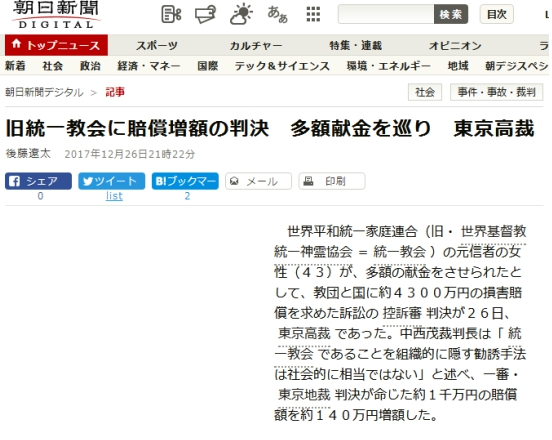Select 経済・マネー in the sub menu
Image resolution: width=552 pixels, height=440 pixels.
tap(149, 66)
